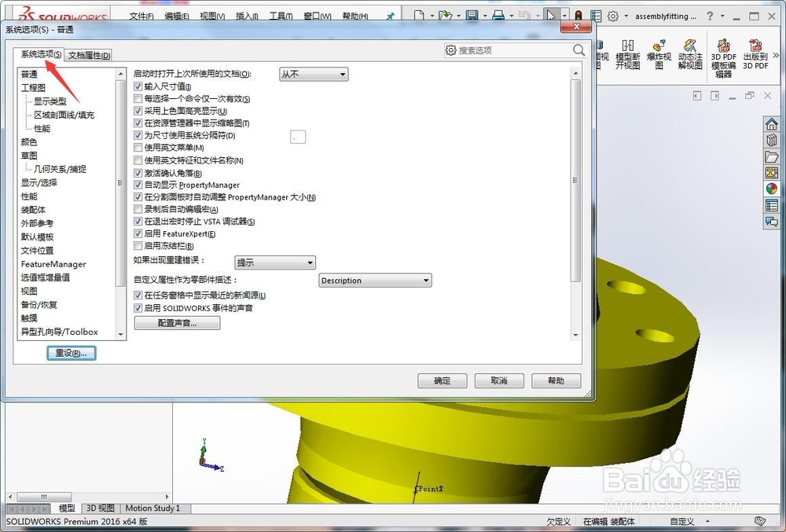The image size is (786, 532).
Task: Open the 文件 menu
Action: [x=141, y=16]
